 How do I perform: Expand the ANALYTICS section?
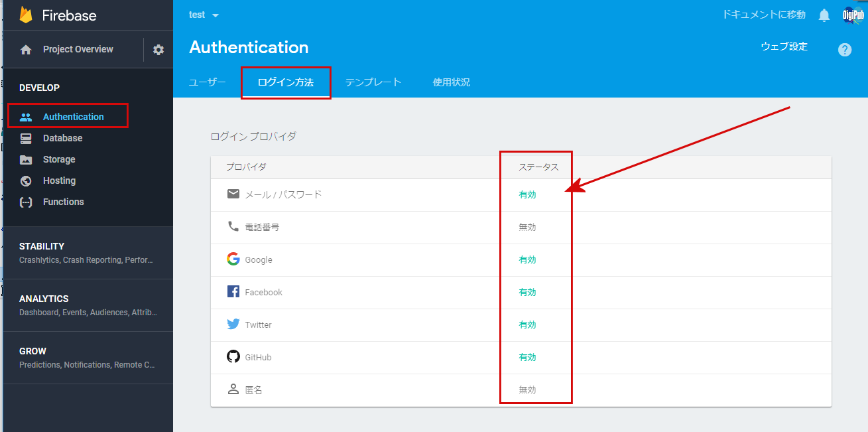click(x=88, y=305)
